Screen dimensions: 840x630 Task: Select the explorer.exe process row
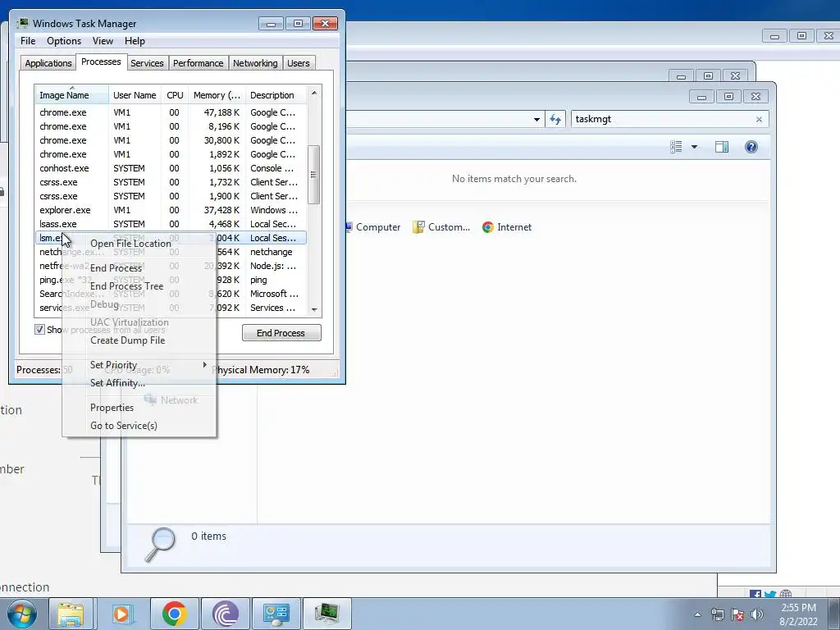(171, 210)
